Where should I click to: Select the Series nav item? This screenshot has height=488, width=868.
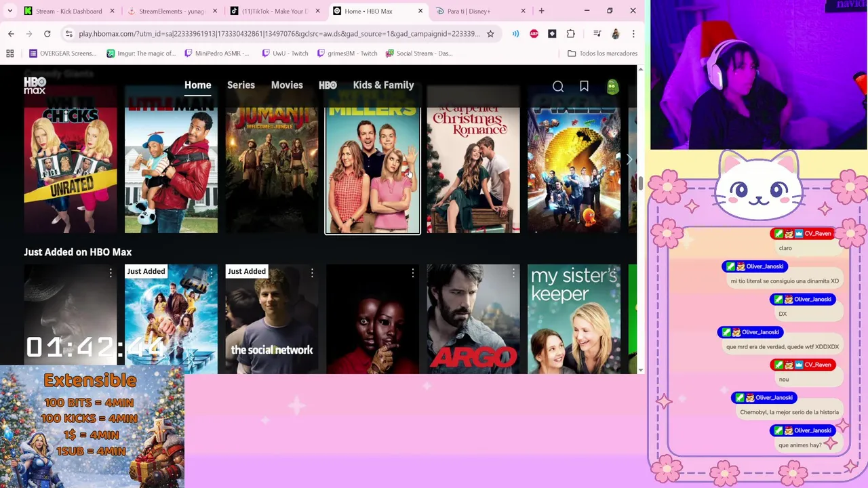coord(241,85)
